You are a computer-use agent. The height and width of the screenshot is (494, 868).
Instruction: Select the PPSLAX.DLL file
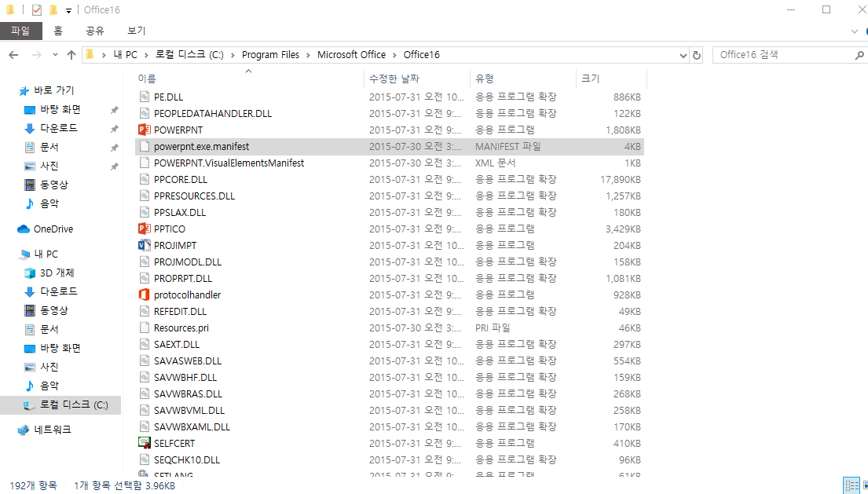pyautogui.click(x=390, y=212)
